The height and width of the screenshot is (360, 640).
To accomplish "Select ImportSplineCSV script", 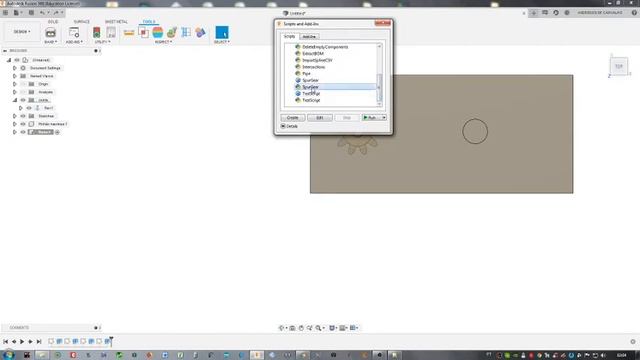I will (x=317, y=60).
